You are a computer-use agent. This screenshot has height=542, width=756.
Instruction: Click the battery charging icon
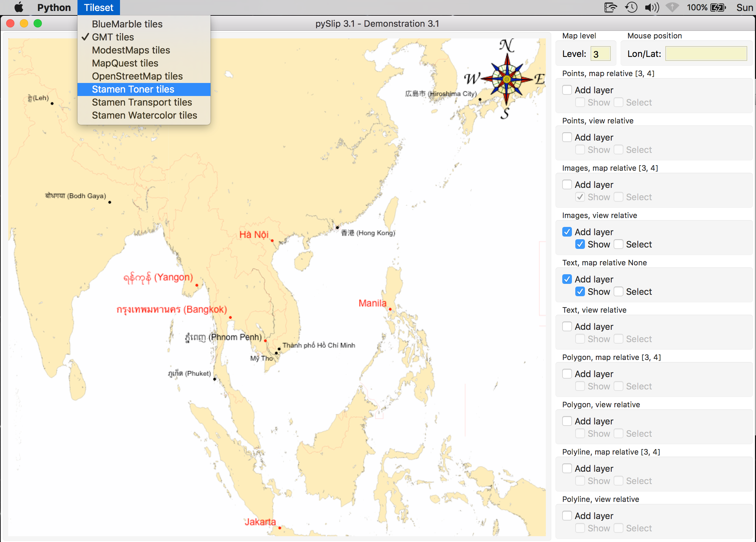coord(718,7)
